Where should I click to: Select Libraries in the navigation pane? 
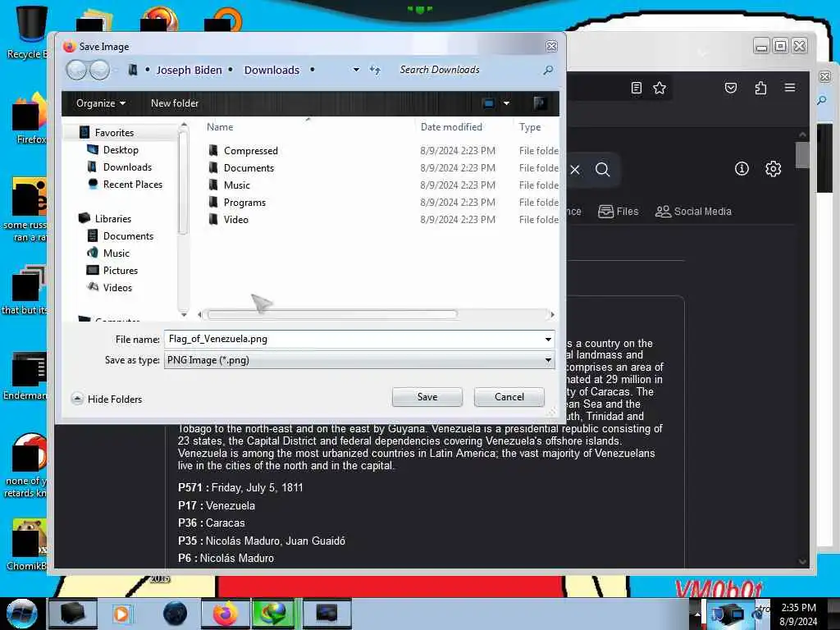[113, 218]
